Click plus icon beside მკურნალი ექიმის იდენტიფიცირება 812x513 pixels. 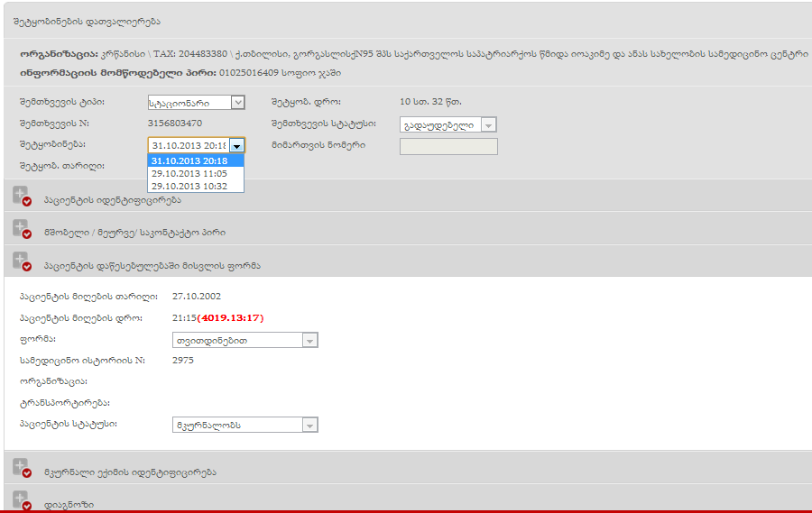[x=22, y=467]
